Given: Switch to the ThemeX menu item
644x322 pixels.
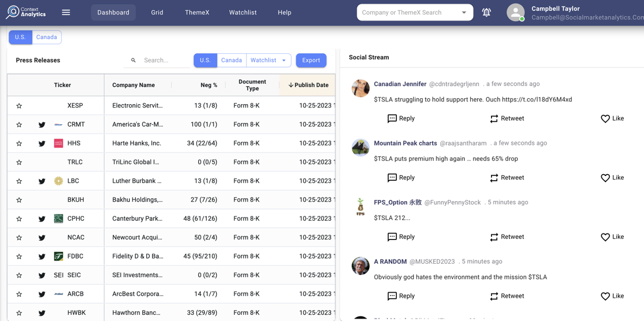Looking at the screenshot, I should [197, 13].
